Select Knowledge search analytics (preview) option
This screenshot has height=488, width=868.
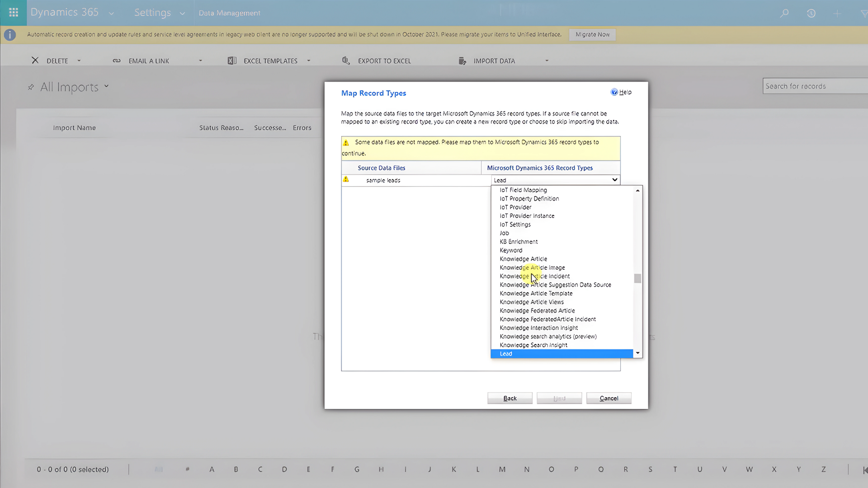pos(548,337)
